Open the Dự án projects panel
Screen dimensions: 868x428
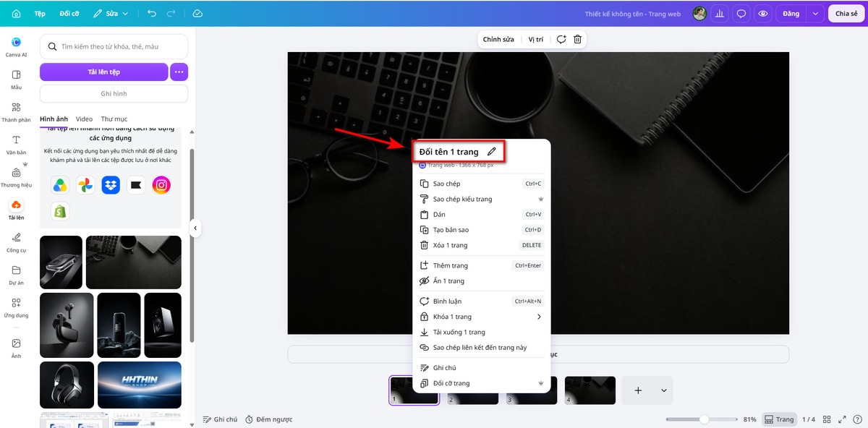[x=16, y=275]
